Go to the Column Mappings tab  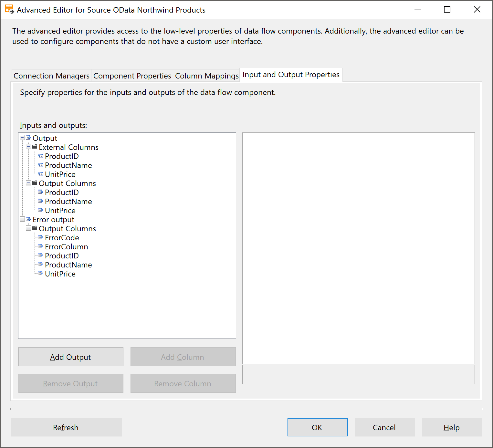pos(207,76)
